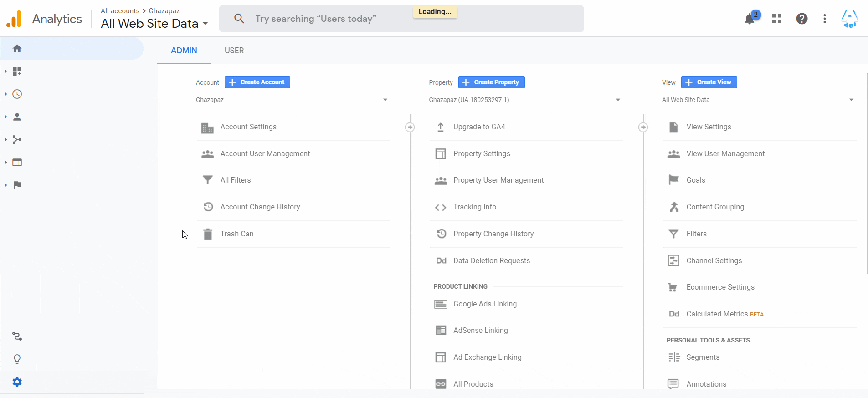Expand the Audience sidebar arrow
Image resolution: width=868 pixels, height=398 pixels.
pyautogui.click(x=5, y=117)
